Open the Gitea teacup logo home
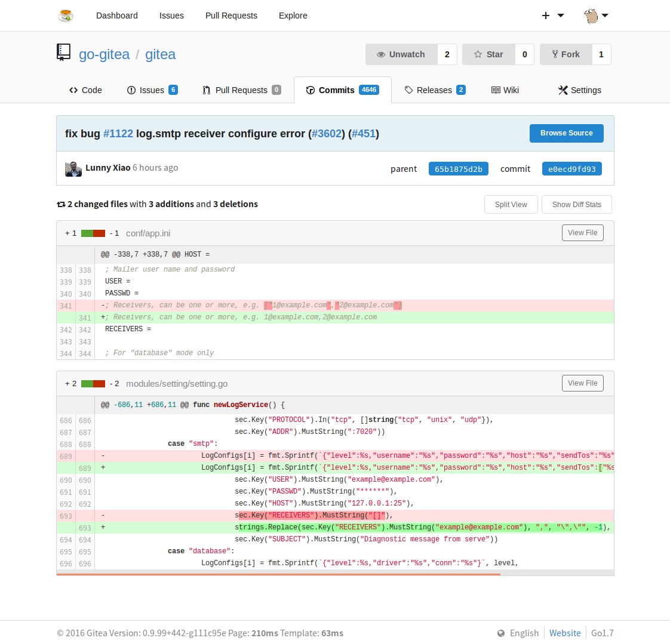The height and width of the screenshot is (644, 670). (65, 16)
